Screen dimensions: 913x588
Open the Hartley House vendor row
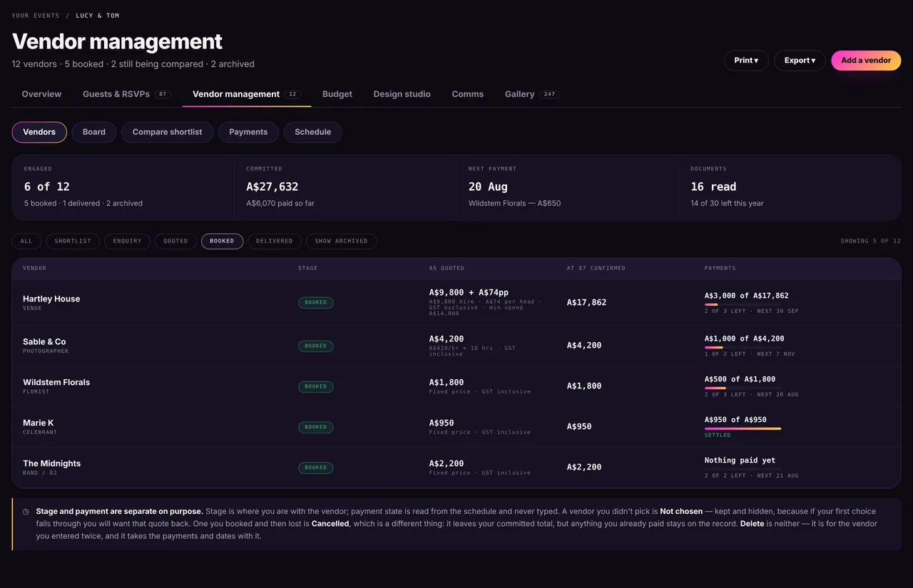[x=456, y=303]
